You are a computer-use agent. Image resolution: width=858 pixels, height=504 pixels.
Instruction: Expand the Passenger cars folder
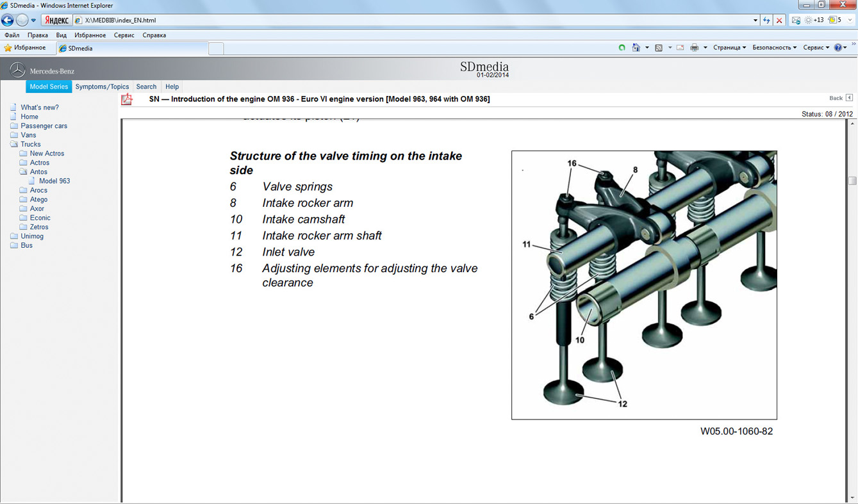(x=14, y=126)
